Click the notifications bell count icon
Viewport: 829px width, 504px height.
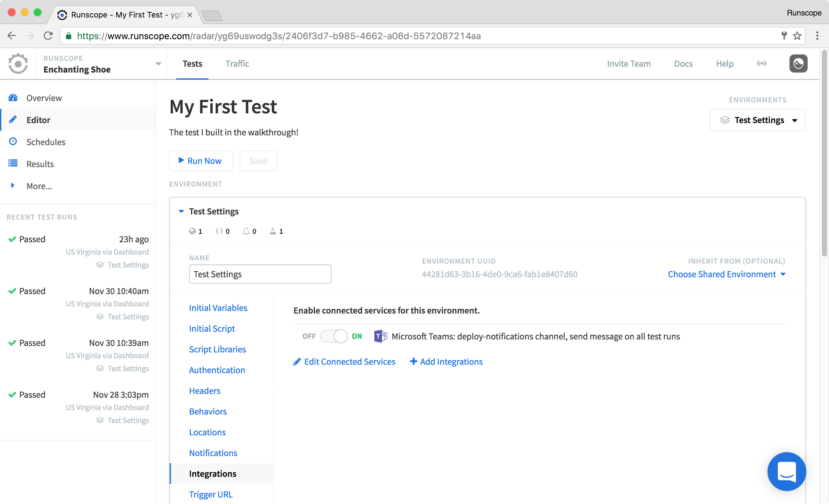tap(249, 231)
